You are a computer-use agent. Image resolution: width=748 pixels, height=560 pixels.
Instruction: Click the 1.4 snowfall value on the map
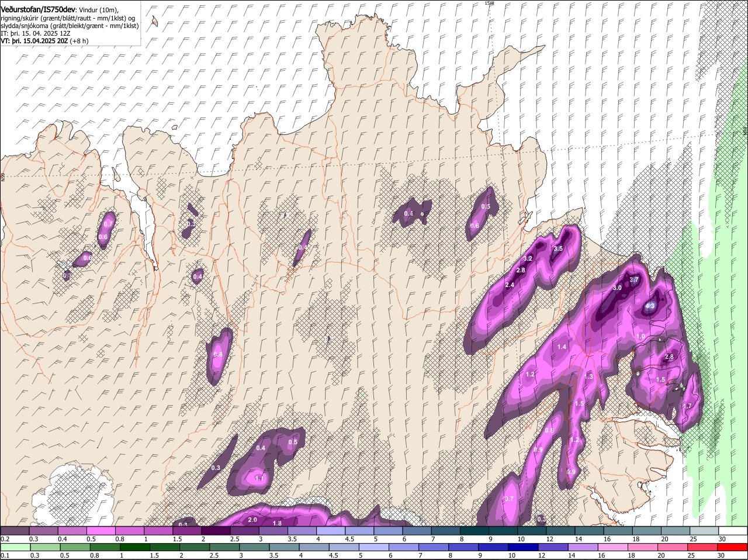click(562, 347)
